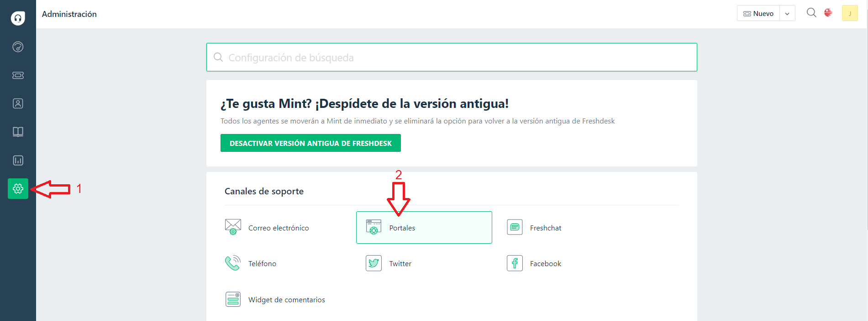Viewport: 868px width, 321px height.
Task: Focus the Configuración de búsqueda field
Action: tap(452, 57)
